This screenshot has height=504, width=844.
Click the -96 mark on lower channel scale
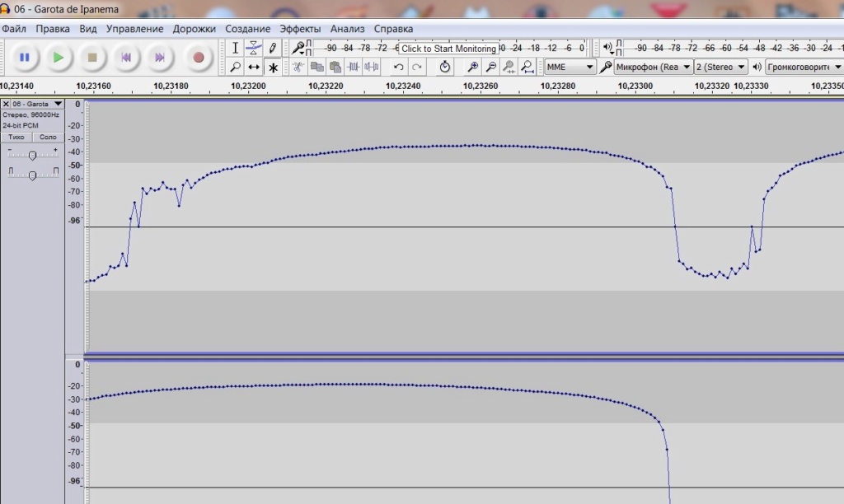click(x=75, y=481)
